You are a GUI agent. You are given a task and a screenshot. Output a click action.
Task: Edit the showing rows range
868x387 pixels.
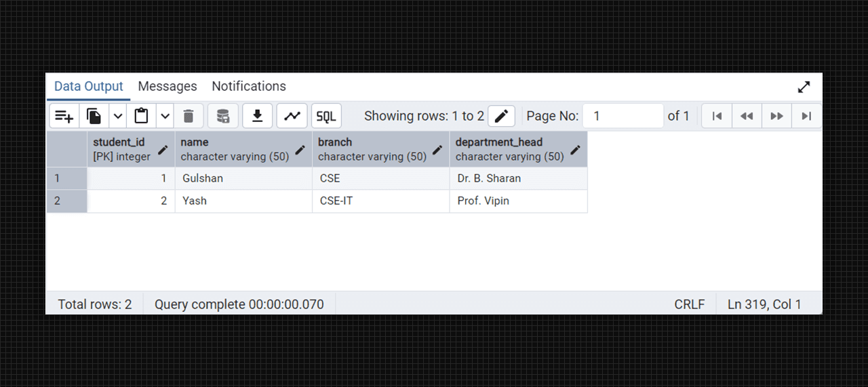click(501, 116)
